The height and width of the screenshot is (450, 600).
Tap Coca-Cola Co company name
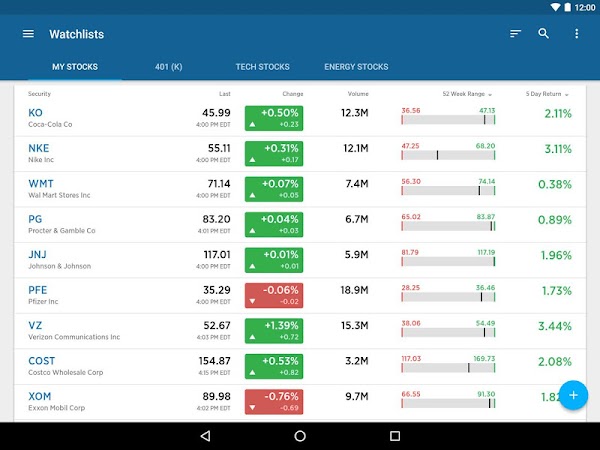(50, 124)
